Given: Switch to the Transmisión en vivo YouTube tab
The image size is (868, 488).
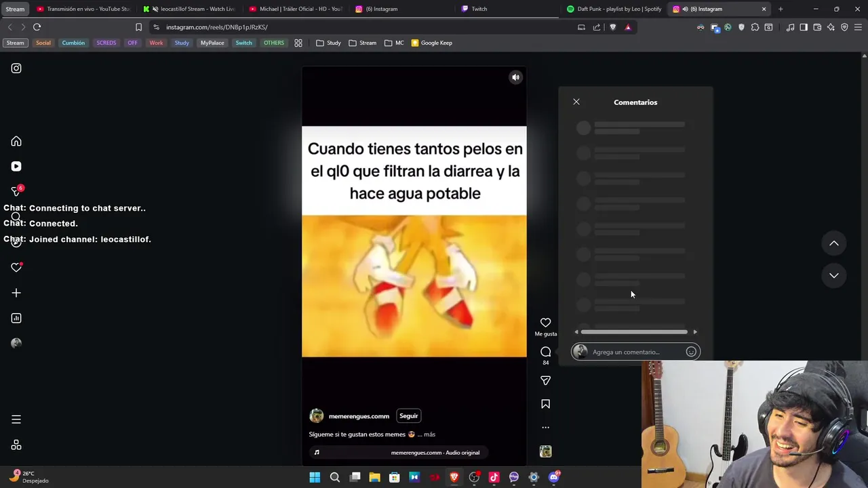Looking at the screenshot, I should pos(82,9).
